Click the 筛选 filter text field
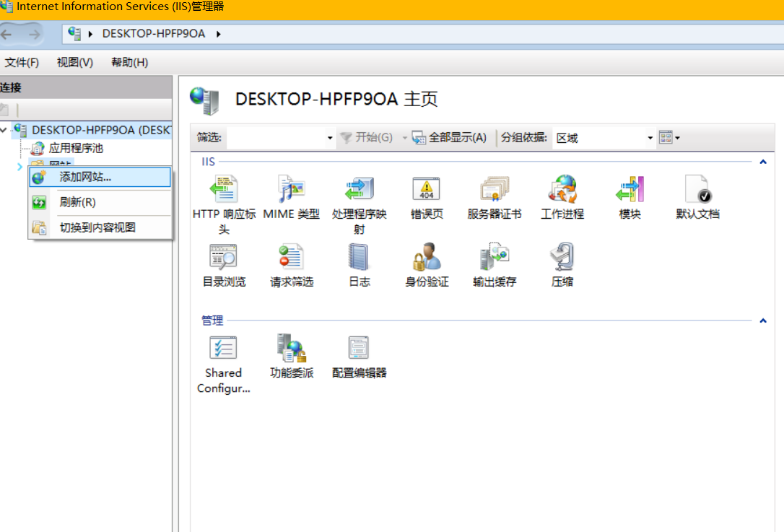 [x=276, y=138]
